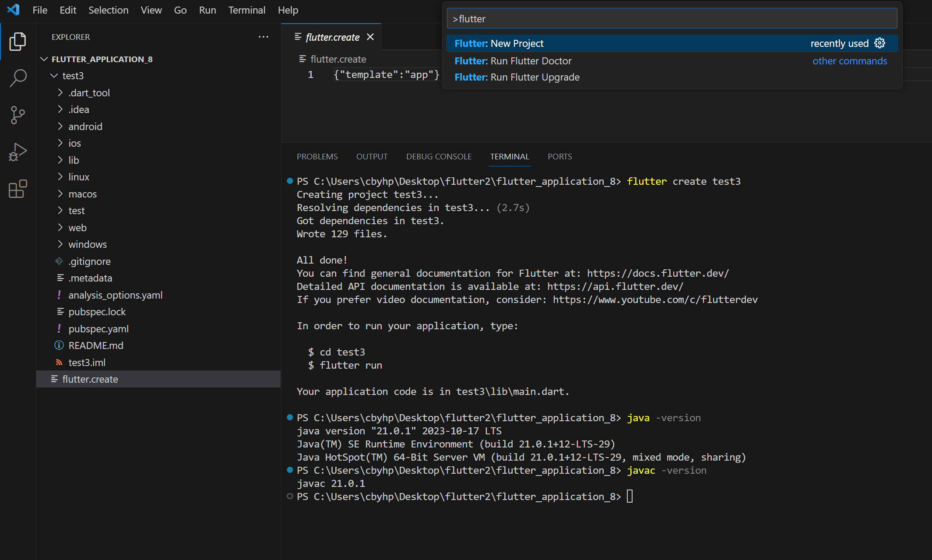Screen dimensions: 932x560
Task: Open the Run and Debug view
Action: (18, 152)
